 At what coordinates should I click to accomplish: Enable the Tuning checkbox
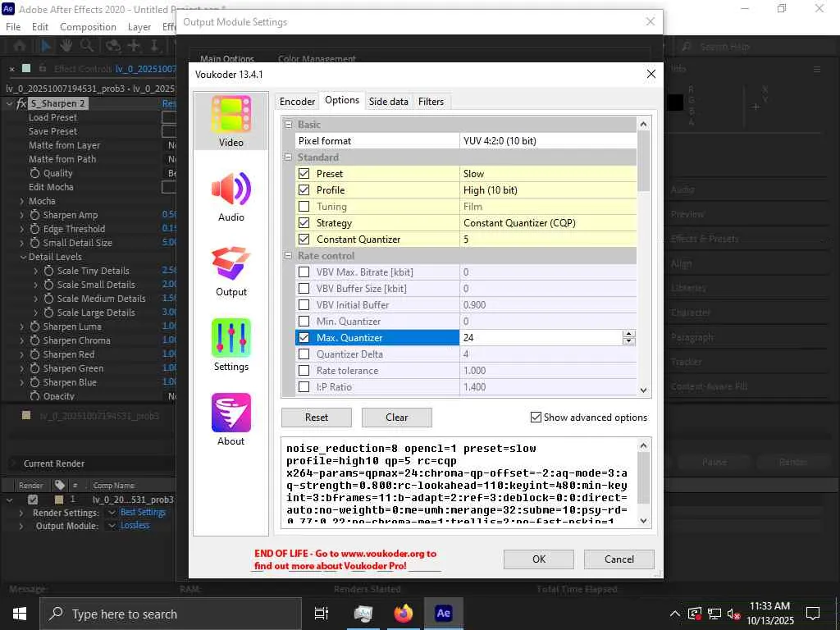pos(304,206)
